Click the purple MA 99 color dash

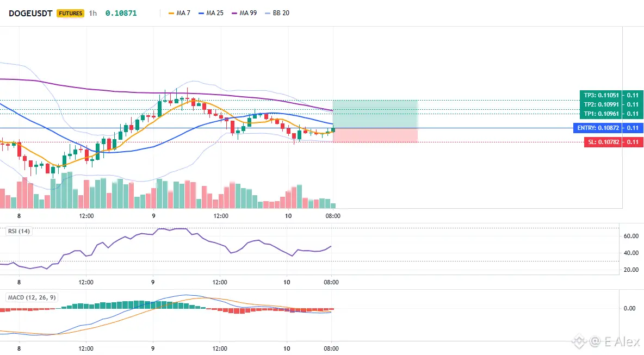click(234, 14)
